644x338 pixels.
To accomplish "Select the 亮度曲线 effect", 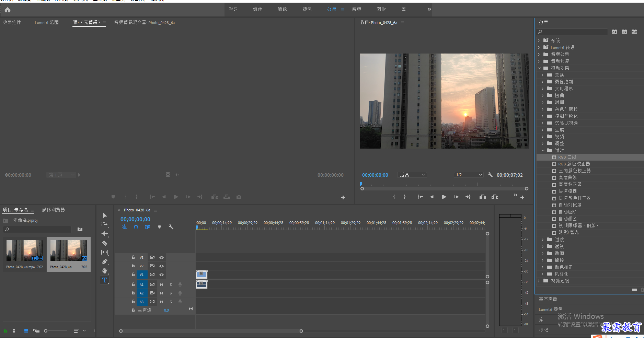I will coord(567,178).
